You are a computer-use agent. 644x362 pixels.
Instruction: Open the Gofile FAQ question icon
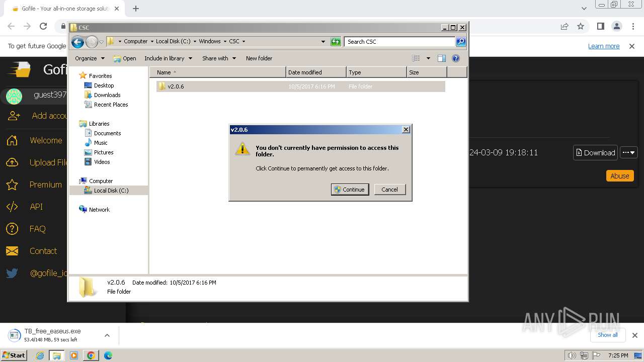pos(12,229)
